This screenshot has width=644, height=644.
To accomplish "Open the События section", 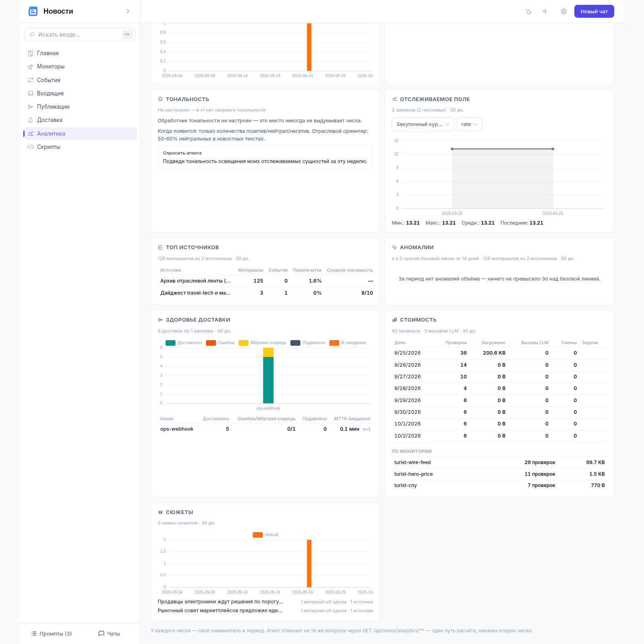I will pyautogui.click(x=80, y=80).
